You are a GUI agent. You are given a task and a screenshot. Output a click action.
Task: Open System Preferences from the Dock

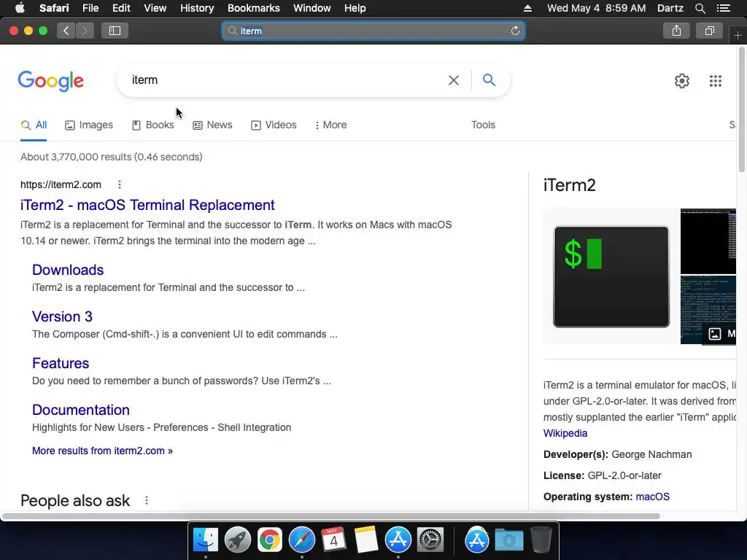tap(430, 540)
